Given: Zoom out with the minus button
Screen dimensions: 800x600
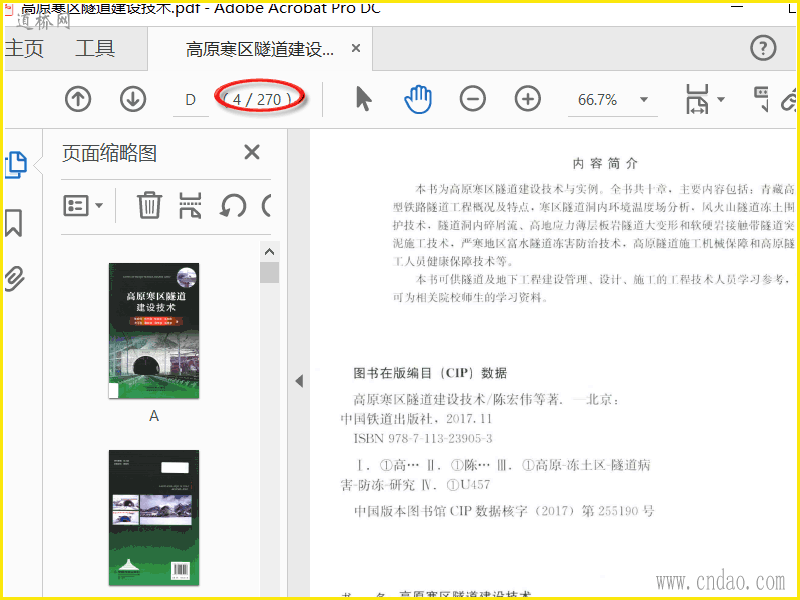Looking at the screenshot, I should 472,99.
